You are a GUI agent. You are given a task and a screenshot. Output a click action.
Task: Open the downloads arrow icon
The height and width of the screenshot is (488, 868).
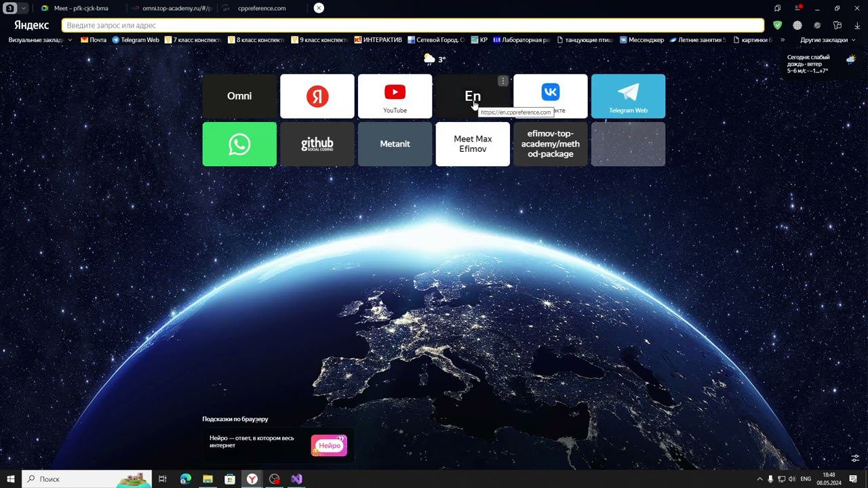pyautogui.click(x=857, y=26)
